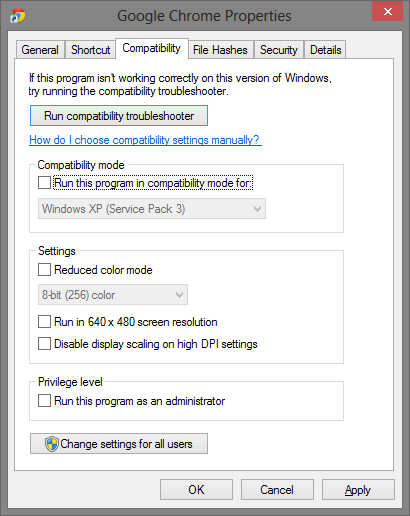The width and height of the screenshot is (410, 516).
Task: Toggle Disable display scaling on high DPI
Action: click(44, 344)
